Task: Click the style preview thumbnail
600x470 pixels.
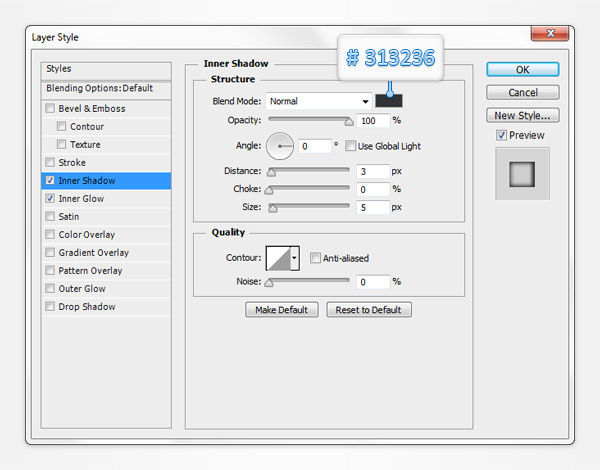Action: 522,174
